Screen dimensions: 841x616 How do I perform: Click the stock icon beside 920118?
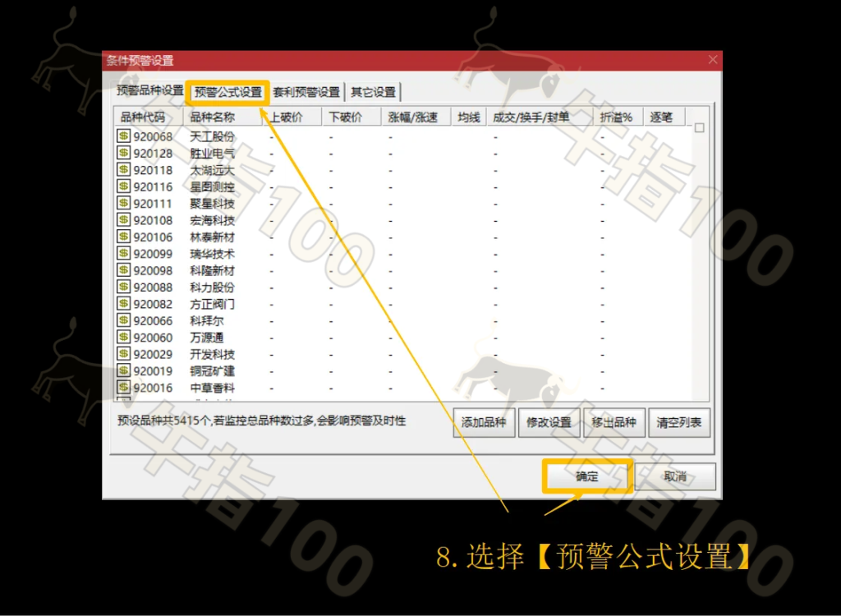click(x=123, y=169)
